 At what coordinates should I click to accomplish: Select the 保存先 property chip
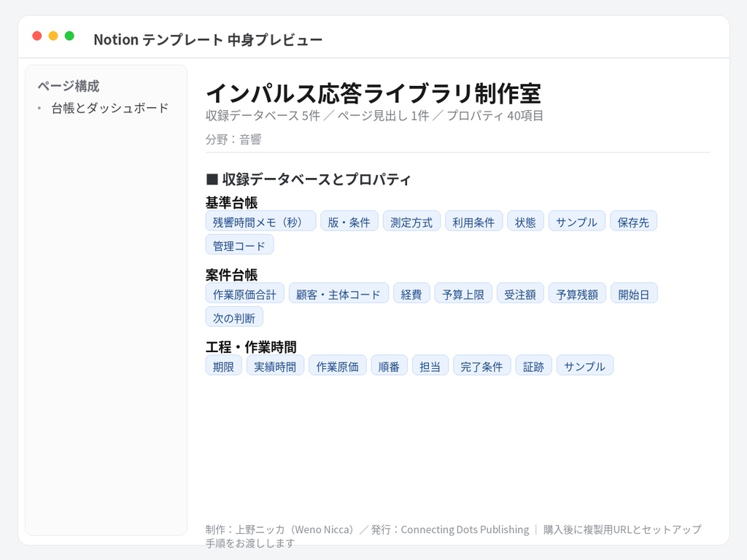point(634,221)
